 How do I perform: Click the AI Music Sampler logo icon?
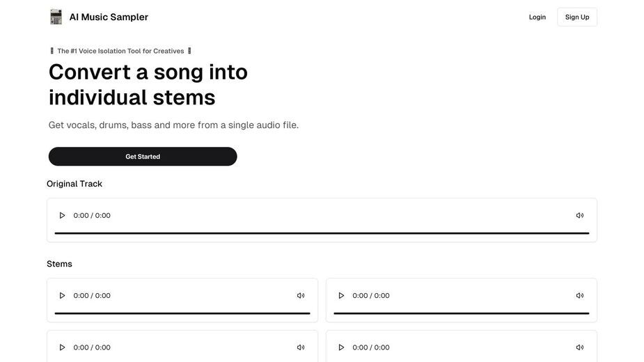click(x=56, y=17)
